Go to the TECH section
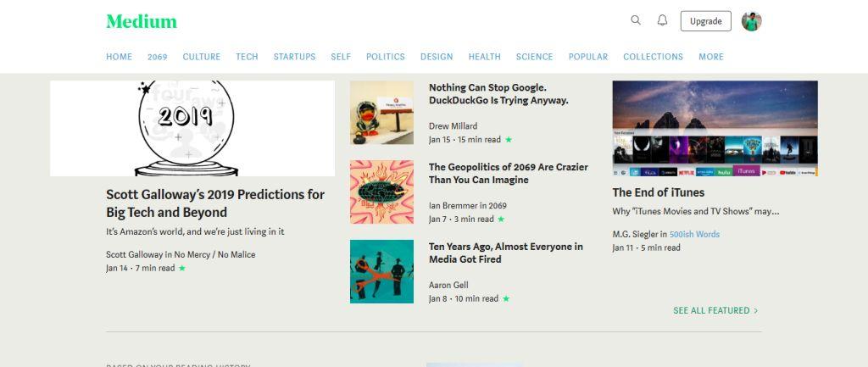Screen dimensions: 868x367 [247, 57]
